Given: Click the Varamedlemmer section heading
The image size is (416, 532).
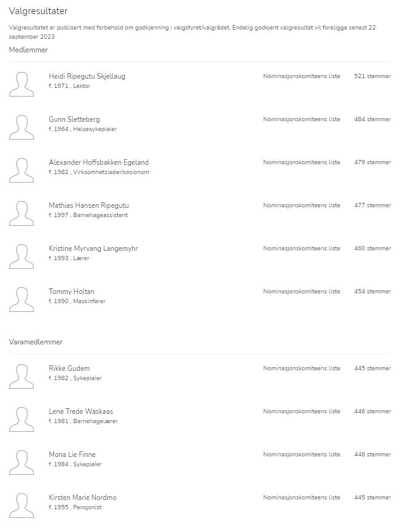Looking at the screenshot, I should (36, 342).
